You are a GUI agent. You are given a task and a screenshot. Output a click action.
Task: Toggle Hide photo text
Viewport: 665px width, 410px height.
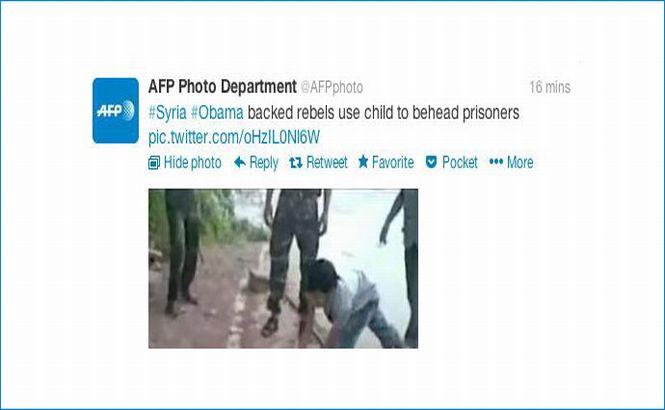[193, 162]
